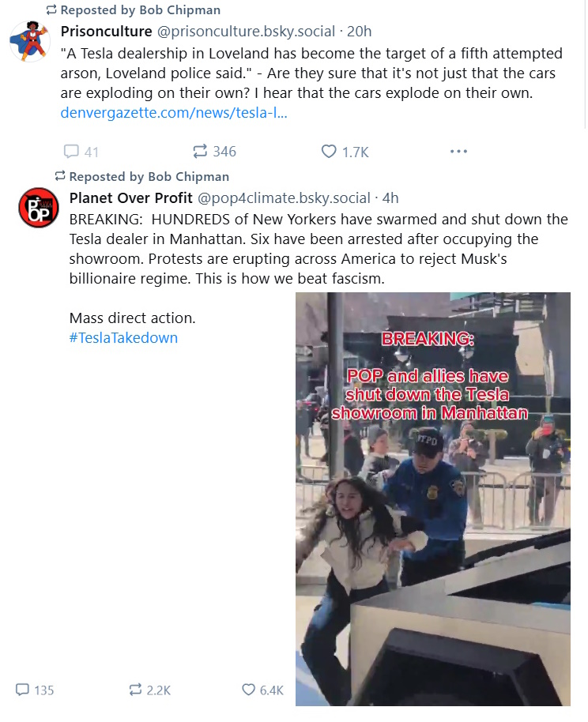This screenshot has width=588, height=722.
Task: Open Planet Over Profit POP avatar
Action: (x=38, y=208)
